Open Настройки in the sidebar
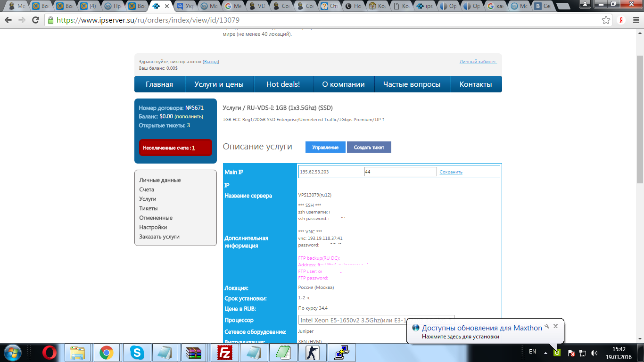This screenshot has height=362, width=644. coord(153,227)
